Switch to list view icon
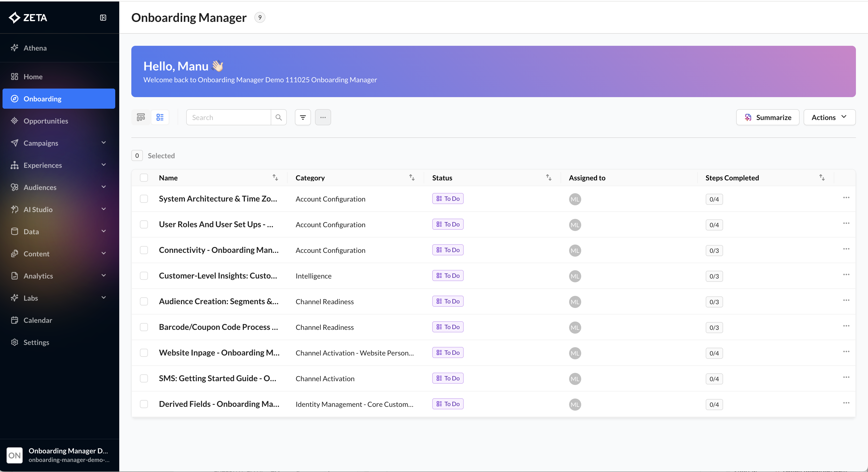 pyautogui.click(x=160, y=117)
